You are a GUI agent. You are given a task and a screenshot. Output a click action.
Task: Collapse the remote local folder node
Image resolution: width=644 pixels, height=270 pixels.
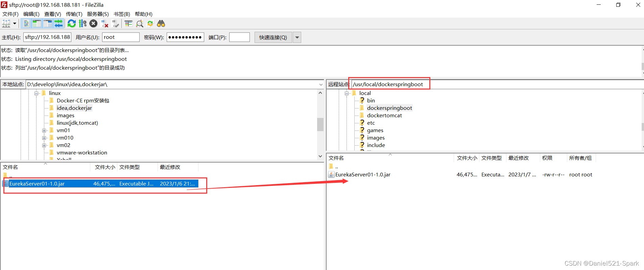click(347, 93)
